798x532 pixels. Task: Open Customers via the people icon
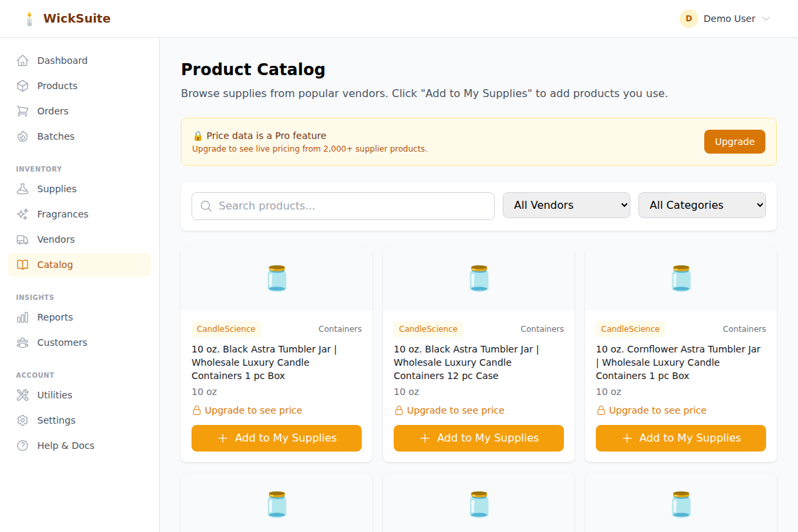[23, 342]
